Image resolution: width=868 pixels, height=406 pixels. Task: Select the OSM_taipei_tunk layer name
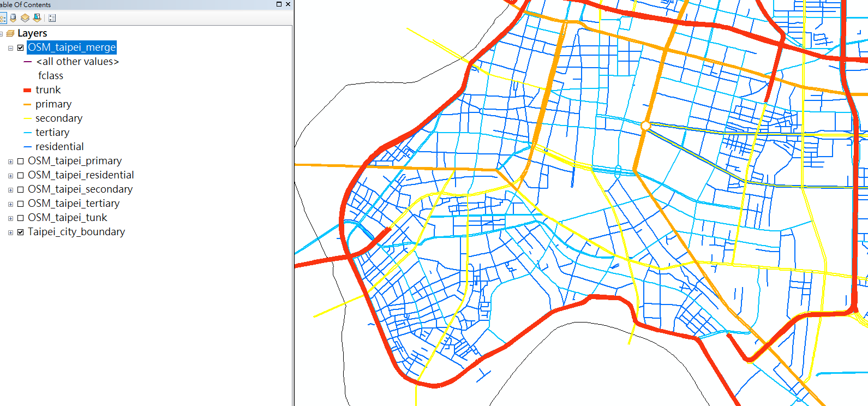[x=68, y=218]
